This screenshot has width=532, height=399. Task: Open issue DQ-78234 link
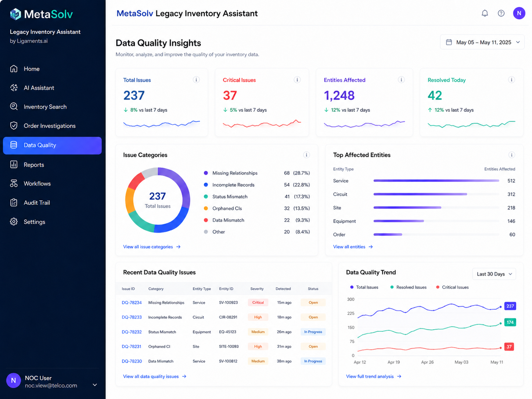[x=132, y=303]
